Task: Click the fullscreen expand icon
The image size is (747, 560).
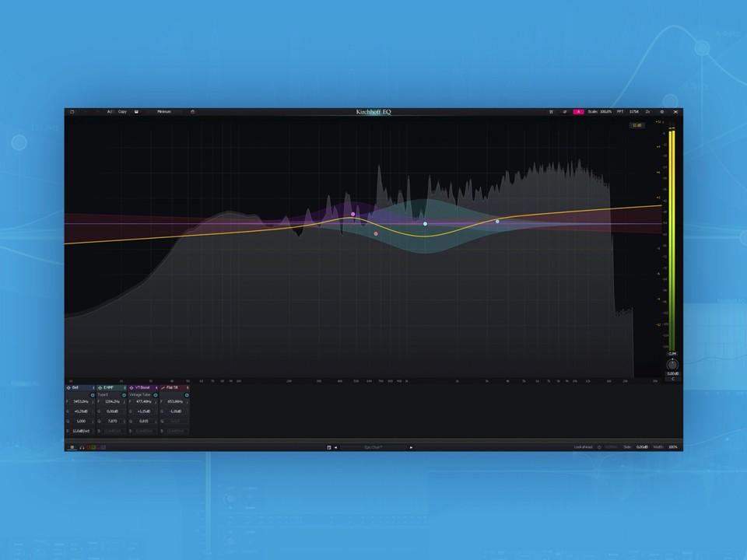Action: [x=675, y=112]
